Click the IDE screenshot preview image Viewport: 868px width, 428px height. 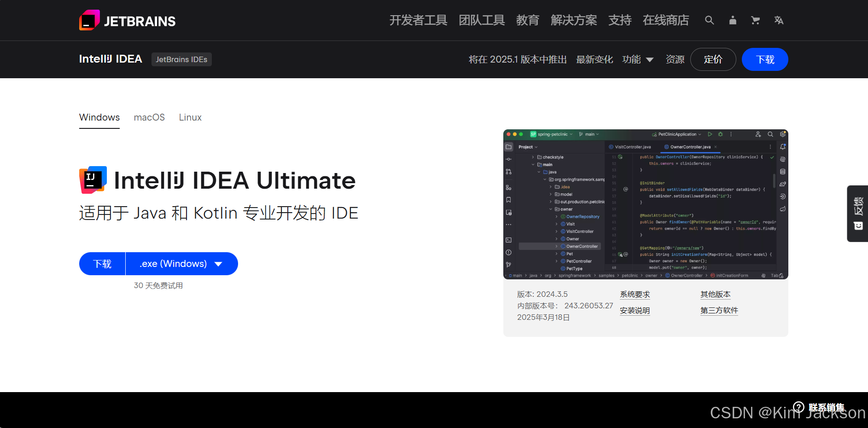645,204
